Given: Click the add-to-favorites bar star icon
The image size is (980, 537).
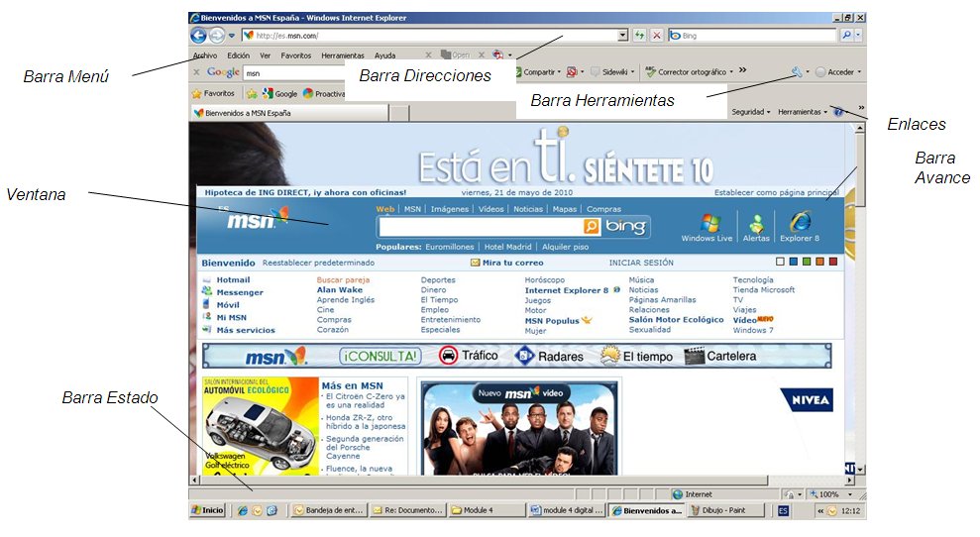Looking at the screenshot, I should click(252, 94).
